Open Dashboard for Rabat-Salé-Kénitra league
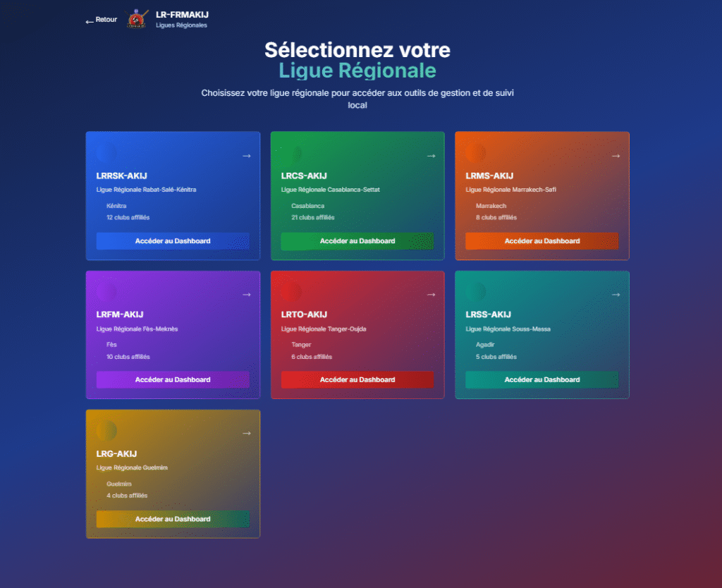 [x=173, y=241]
